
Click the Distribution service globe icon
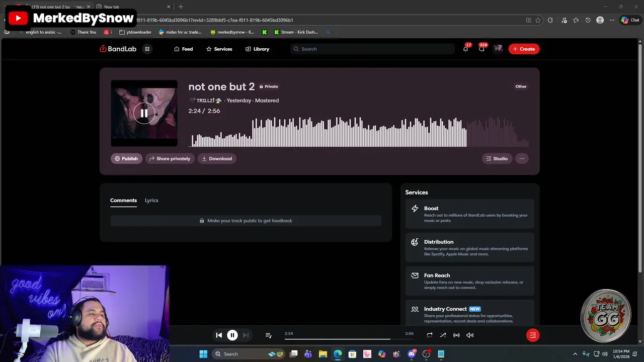pyautogui.click(x=415, y=242)
